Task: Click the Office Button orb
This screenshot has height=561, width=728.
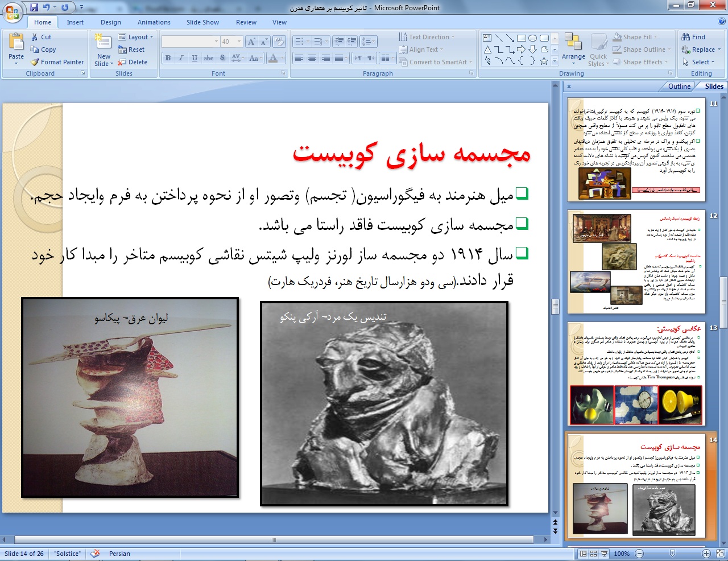Action: (x=13, y=11)
